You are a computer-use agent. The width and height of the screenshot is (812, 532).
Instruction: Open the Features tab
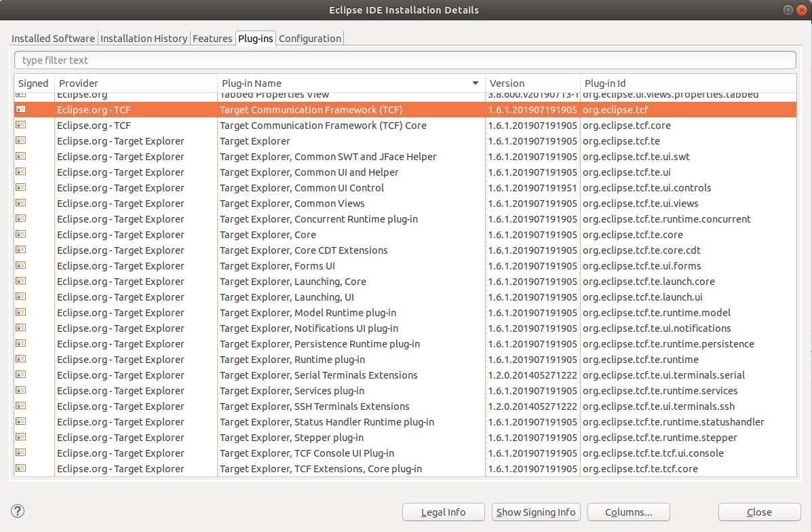(x=212, y=38)
